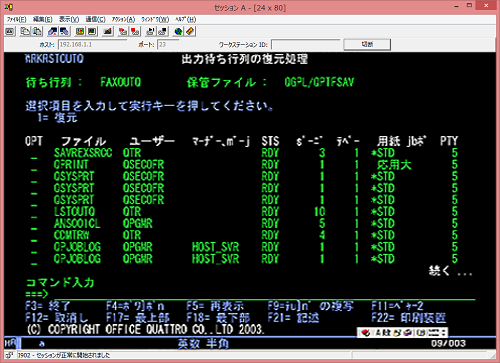Click the globe toolbar icon
Image resolution: width=500 pixels, height=363 pixels.
pyautogui.click(x=178, y=31)
